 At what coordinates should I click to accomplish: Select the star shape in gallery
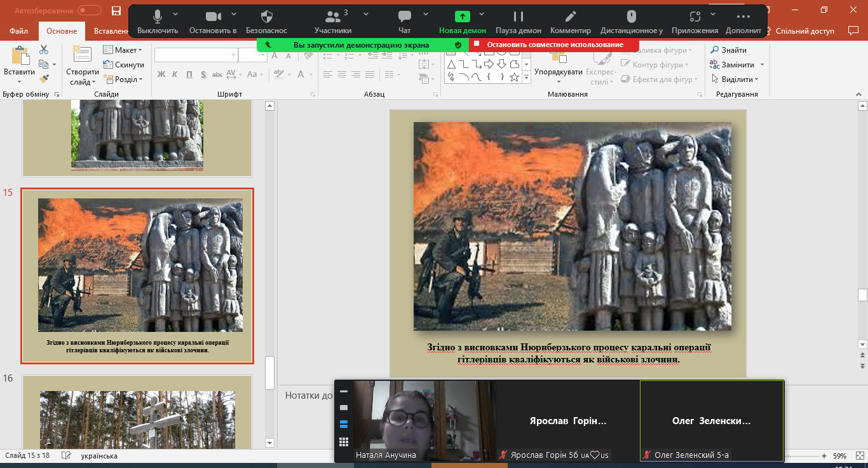click(514, 77)
